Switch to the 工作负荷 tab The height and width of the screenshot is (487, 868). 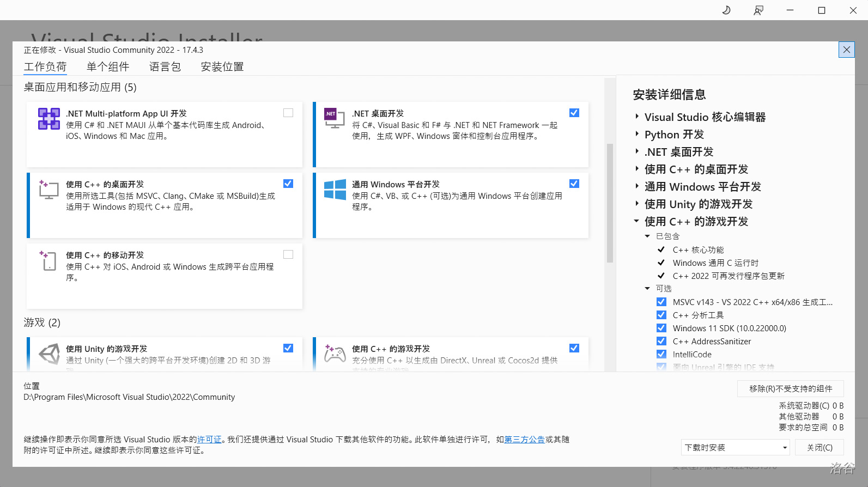pos(45,66)
